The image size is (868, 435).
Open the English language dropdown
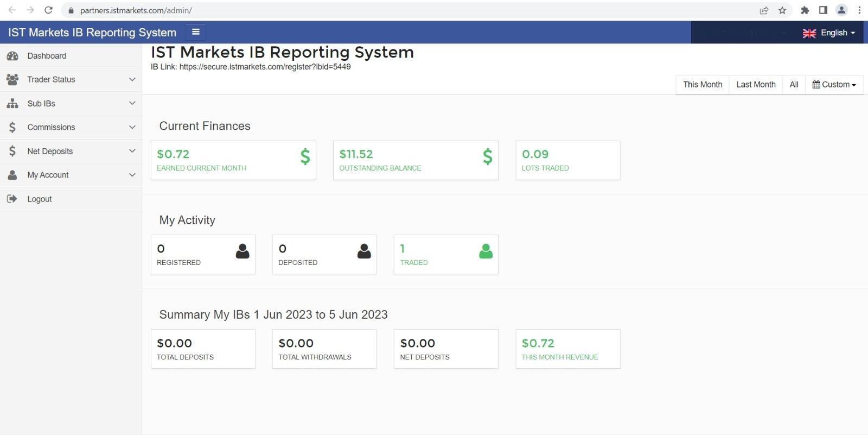click(x=829, y=33)
